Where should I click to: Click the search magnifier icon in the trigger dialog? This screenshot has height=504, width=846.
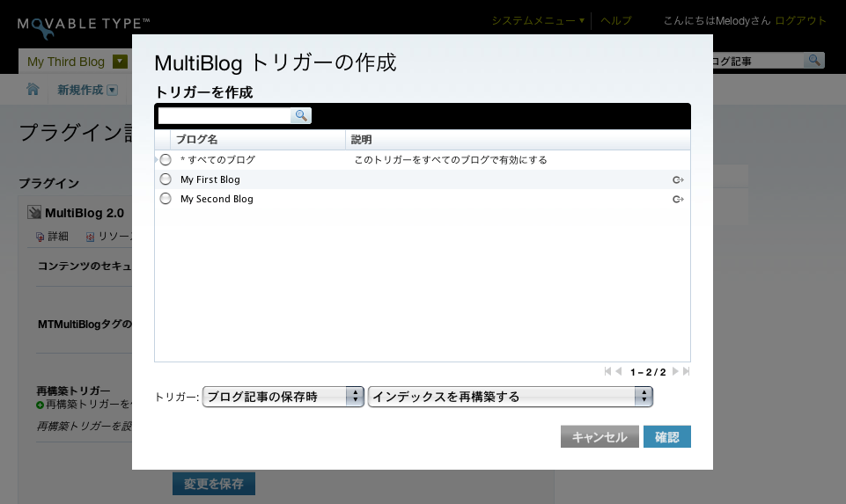pos(301,115)
